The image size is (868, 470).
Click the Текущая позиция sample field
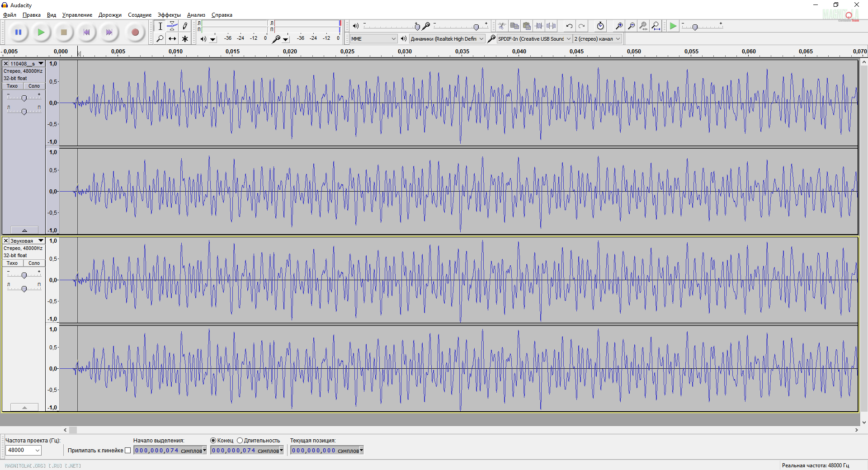[x=327, y=451]
